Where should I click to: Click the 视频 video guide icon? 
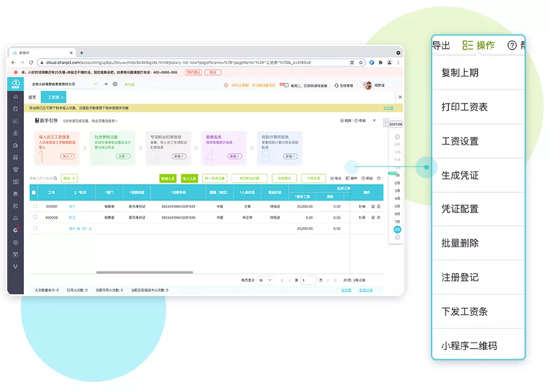click(342, 120)
